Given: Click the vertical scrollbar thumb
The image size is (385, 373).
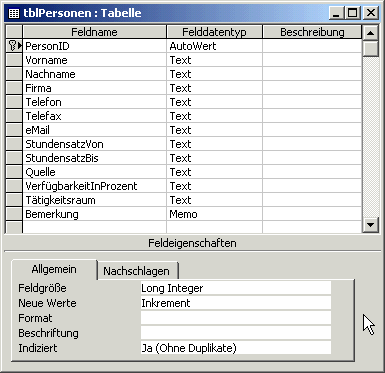Looking at the screenshot, I should 370,49.
